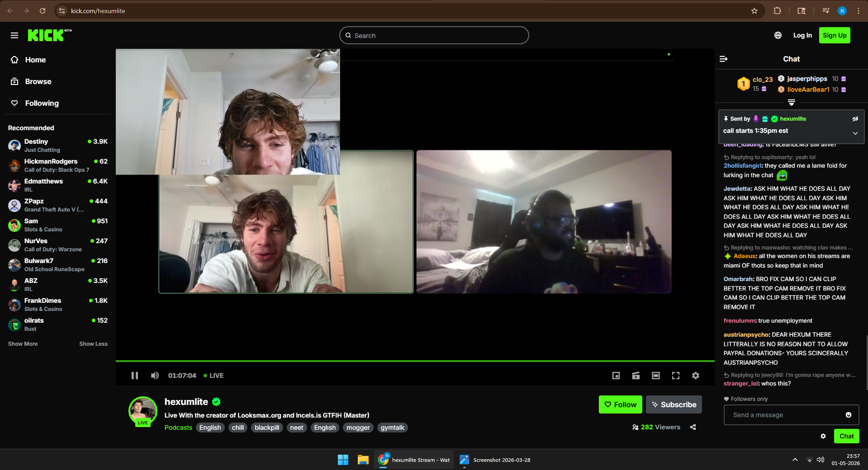Viewport: 868px width, 470px height.
Task: Click Show More recommended channels
Action: click(x=23, y=344)
